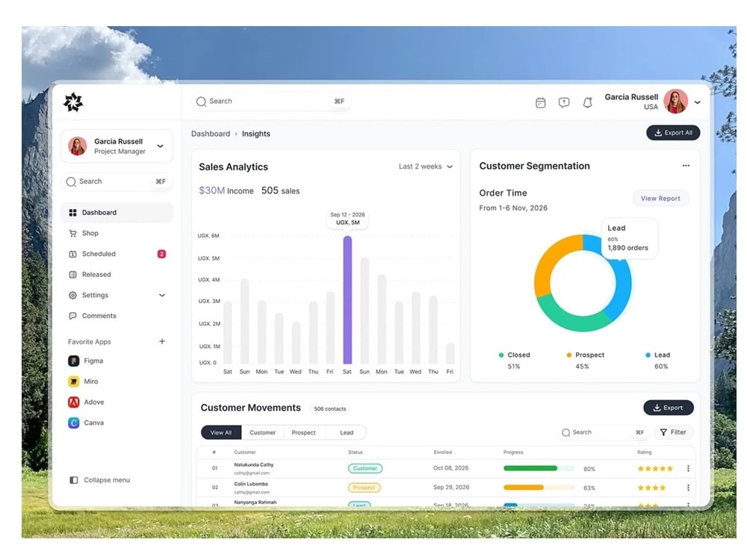Focus the sidebar Search field
Viewport: 747px width, 560px height.
117,181
